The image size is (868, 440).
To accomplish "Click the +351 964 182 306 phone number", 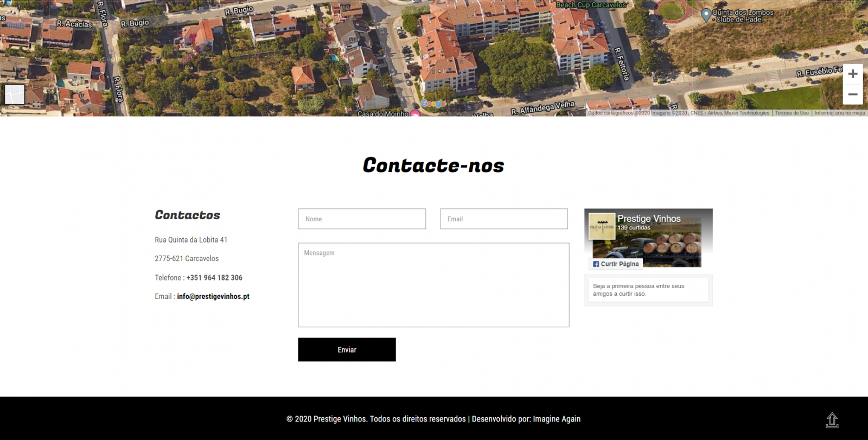I will [x=214, y=278].
